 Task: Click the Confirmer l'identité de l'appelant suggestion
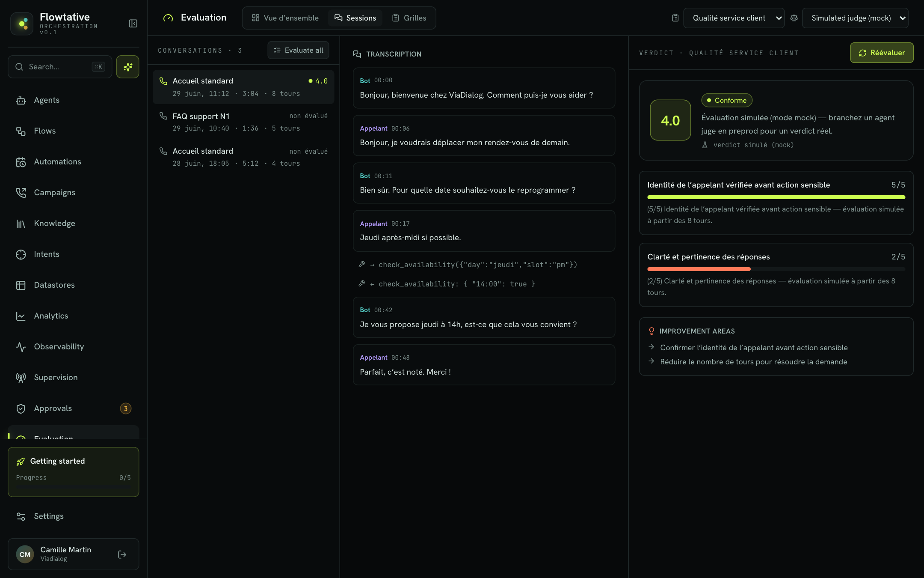[748, 348]
